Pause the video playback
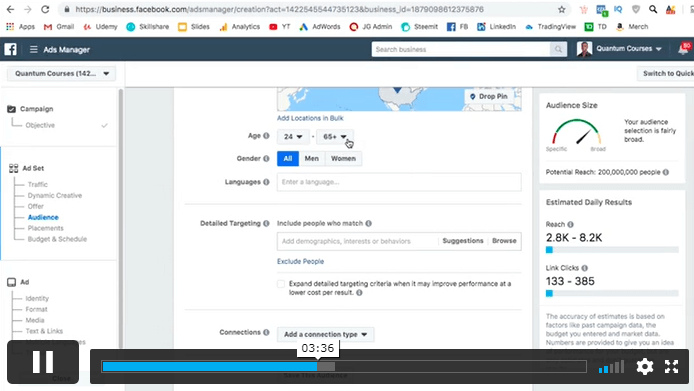 43,362
